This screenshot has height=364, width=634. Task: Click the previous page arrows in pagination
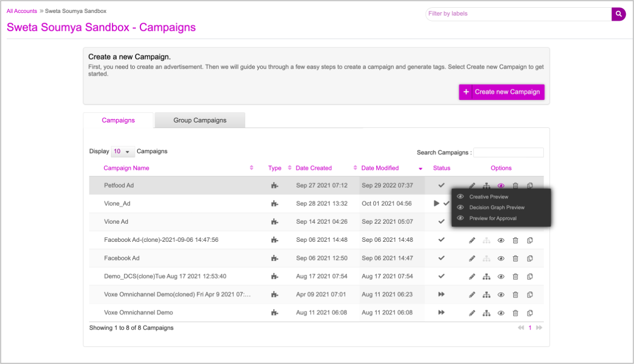pyautogui.click(x=521, y=328)
